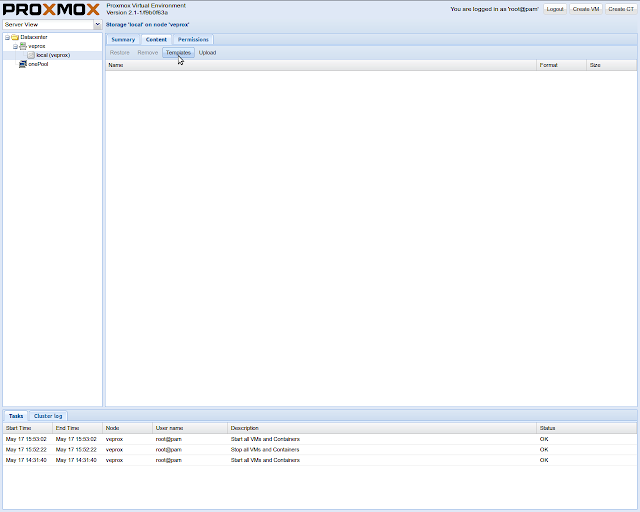
Task: Collapse the veprox tree node
Action: 15,47
